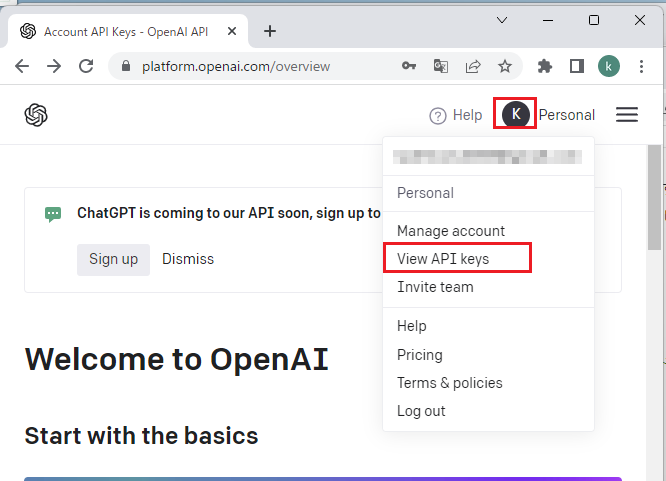Select Invite team menu option
Screen dimensions: 666x481
(435, 287)
